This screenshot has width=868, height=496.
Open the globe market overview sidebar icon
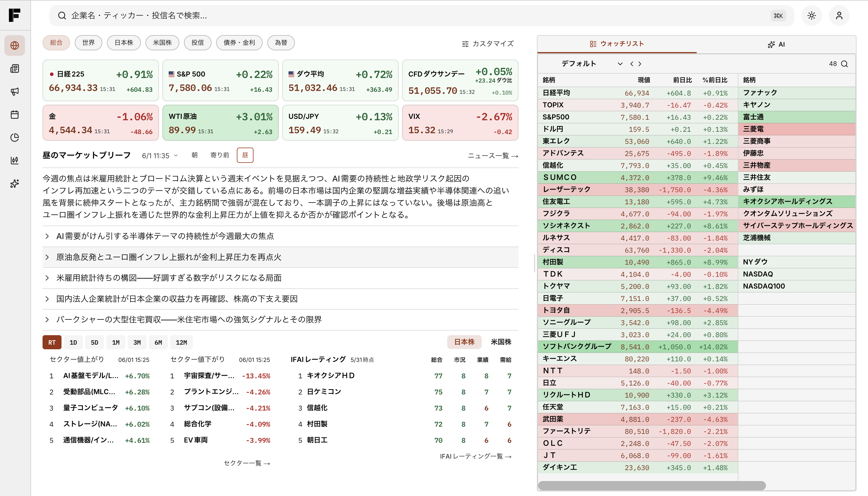coord(15,45)
